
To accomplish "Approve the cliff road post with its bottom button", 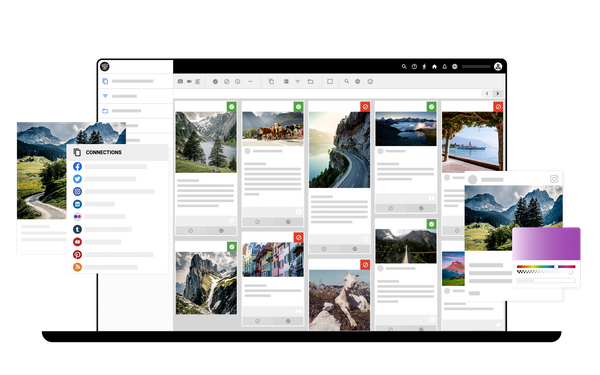I will coord(355,249).
